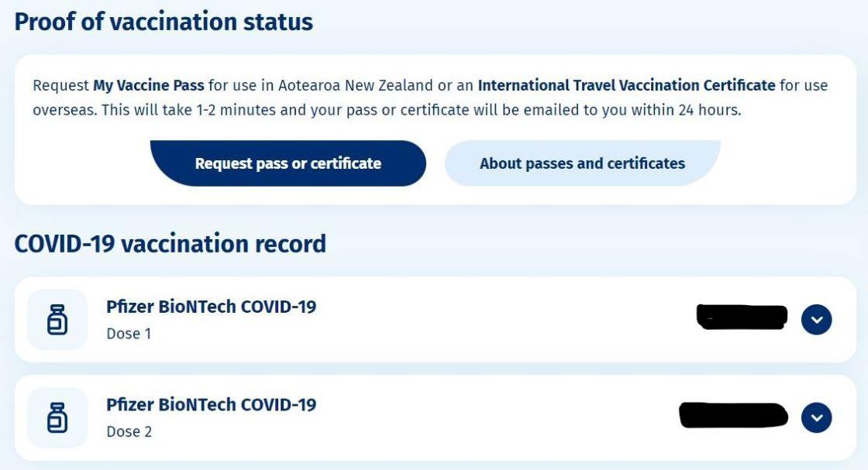The width and height of the screenshot is (868, 470).
Task: Select the Pfizer BioNTech COVID-19 title for Dose 2
Action: (x=211, y=404)
